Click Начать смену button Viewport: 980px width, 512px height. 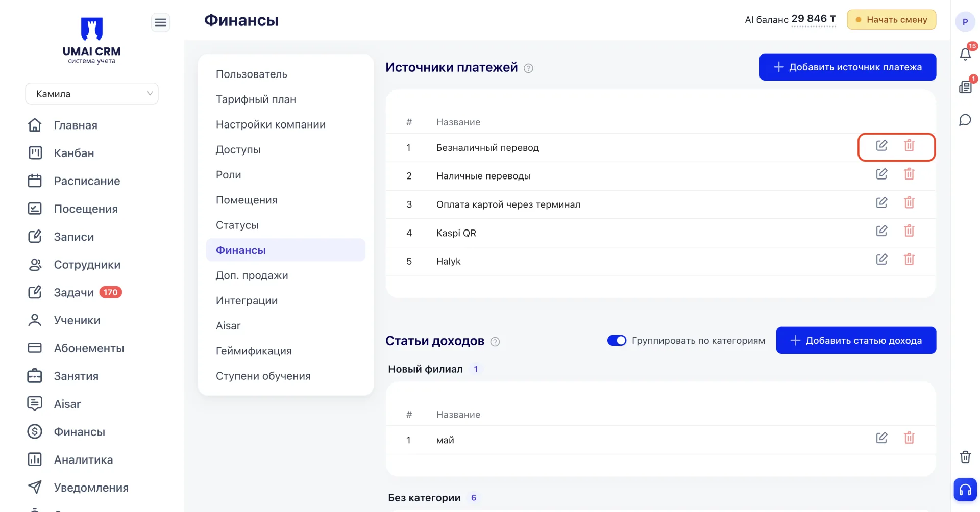[x=891, y=19]
